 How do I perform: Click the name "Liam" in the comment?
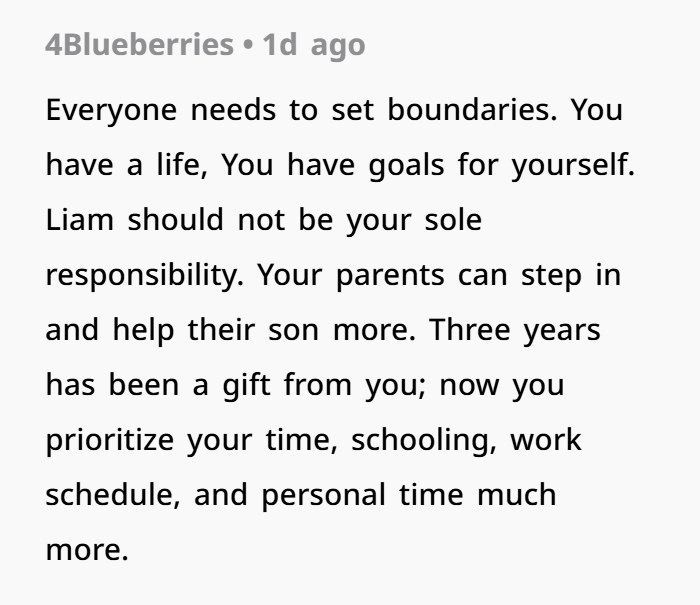78,220
